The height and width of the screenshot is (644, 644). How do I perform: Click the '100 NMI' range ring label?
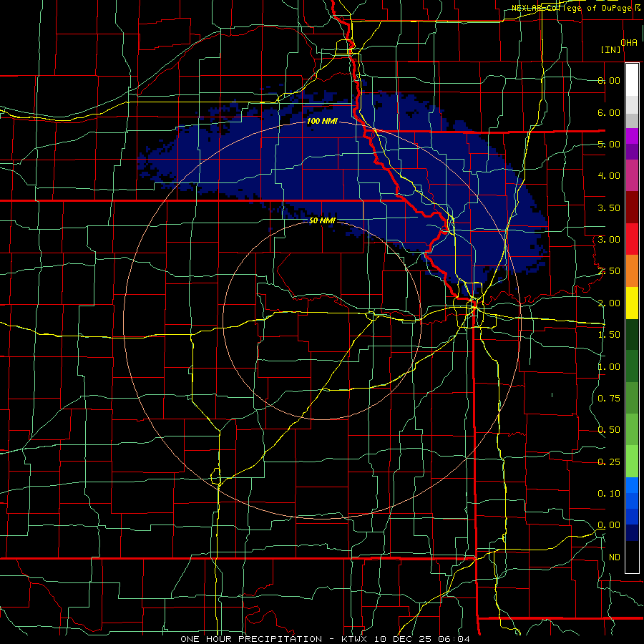(322, 121)
